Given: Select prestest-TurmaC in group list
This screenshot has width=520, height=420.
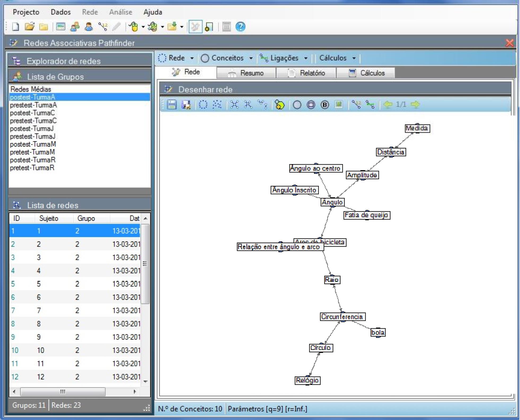Looking at the screenshot, I should [x=33, y=121].
